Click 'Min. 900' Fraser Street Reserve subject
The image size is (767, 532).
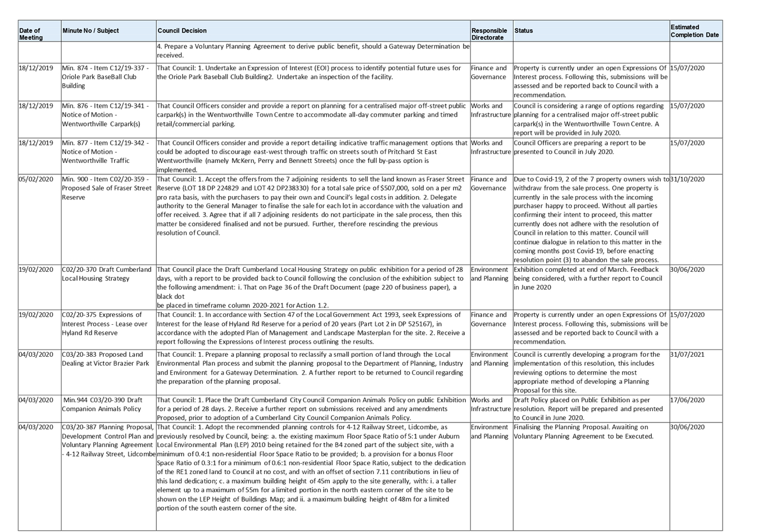pyautogui.click(x=107, y=188)
